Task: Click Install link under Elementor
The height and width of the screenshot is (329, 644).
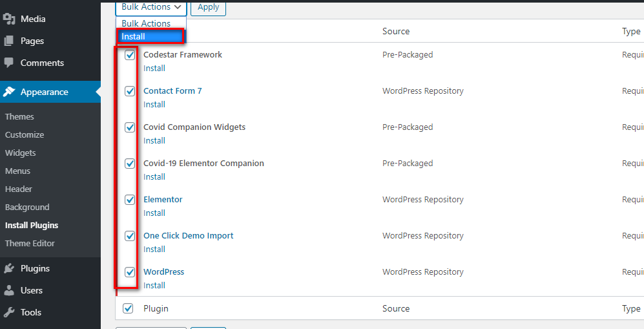Action: pyautogui.click(x=154, y=213)
